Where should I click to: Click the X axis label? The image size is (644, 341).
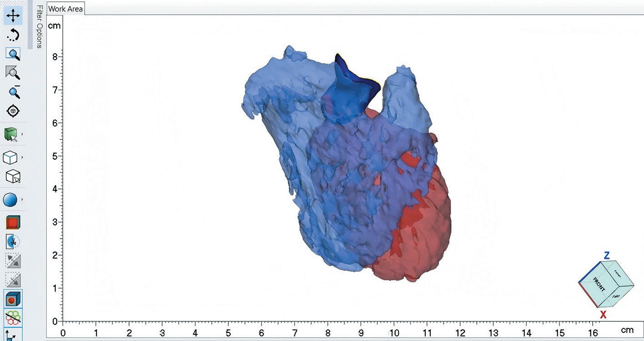tap(603, 315)
